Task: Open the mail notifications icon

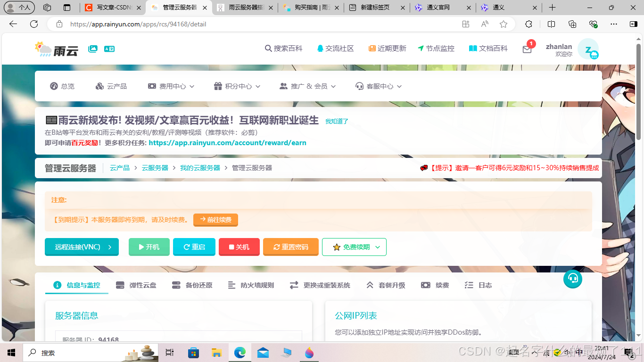Action: [x=527, y=49]
